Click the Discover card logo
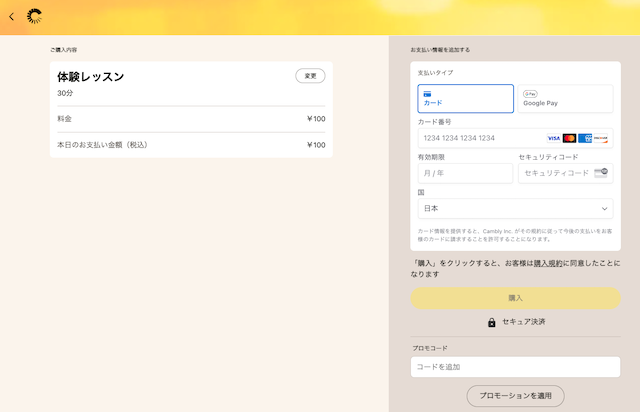640x412 pixels. pyautogui.click(x=600, y=138)
